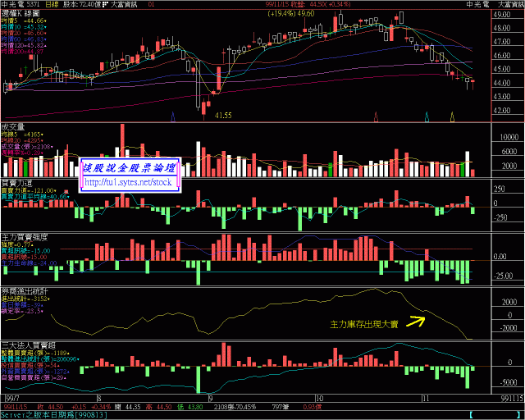Click the 主力庫存出現大賣 yellow annotation text
The image size is (525, 420).
coord(364,324)
